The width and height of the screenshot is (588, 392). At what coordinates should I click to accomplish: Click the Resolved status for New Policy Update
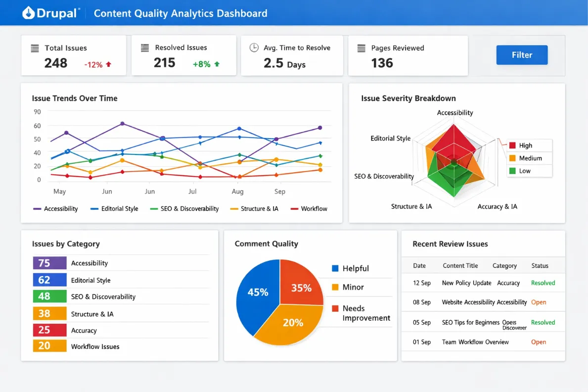pyautogui.click(x=543, y=282)
